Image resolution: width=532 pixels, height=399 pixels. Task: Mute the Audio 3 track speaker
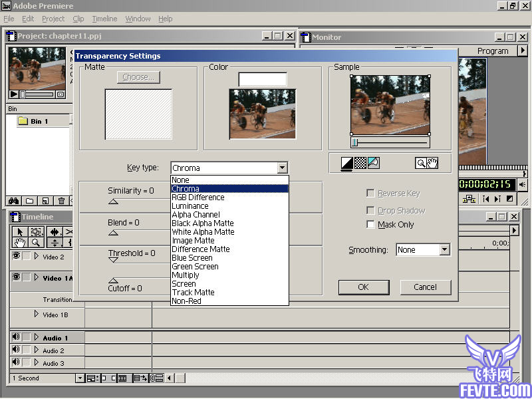tap(16, 362)
